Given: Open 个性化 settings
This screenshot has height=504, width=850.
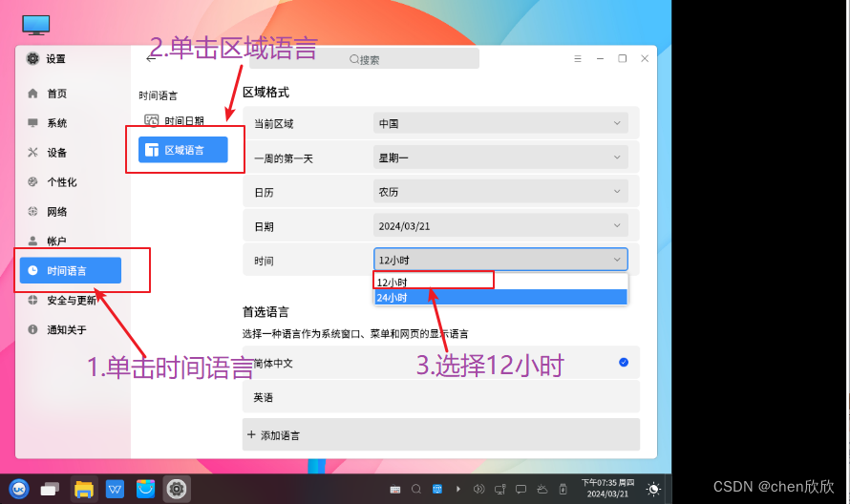Looking at the screenshot, I should click(x=61, y=182).
